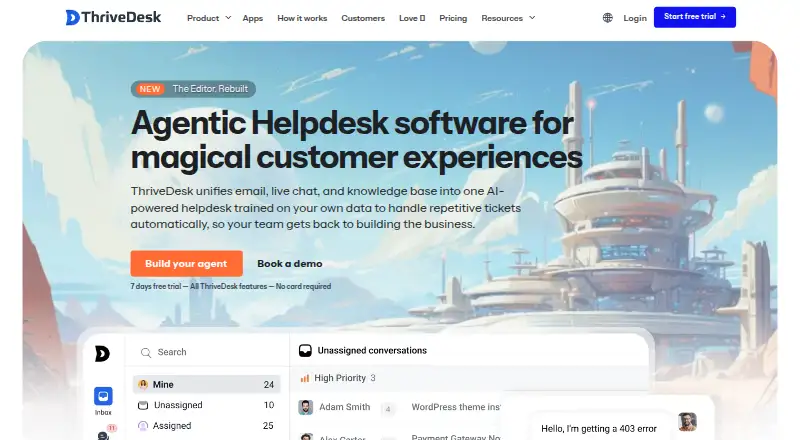Click Build your agent button
Viewport: 800px width, 440px height.
(x=186, y=263)
